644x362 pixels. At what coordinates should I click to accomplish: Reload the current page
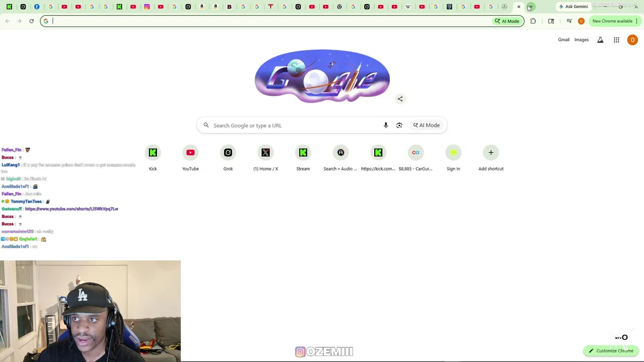(x=31, y=21)
